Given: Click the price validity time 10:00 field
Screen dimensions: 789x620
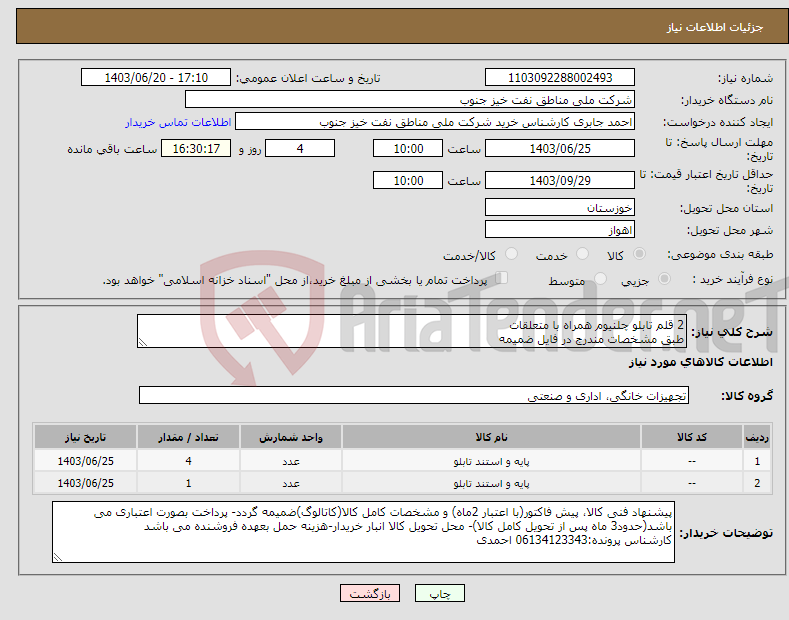Looking at the screenshot, I should coord(408,180).
